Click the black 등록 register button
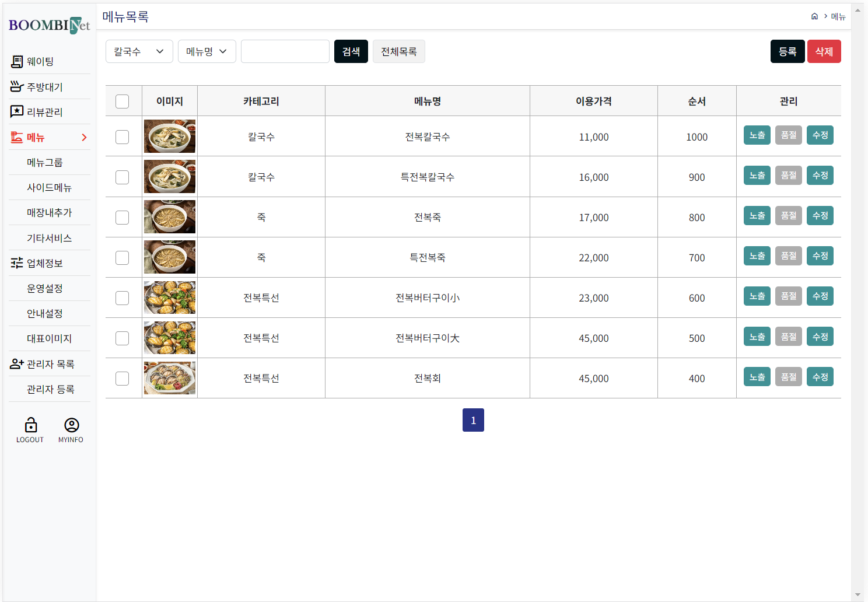The width and height of the screenshot is (868, 602). [x=787, y=51]
